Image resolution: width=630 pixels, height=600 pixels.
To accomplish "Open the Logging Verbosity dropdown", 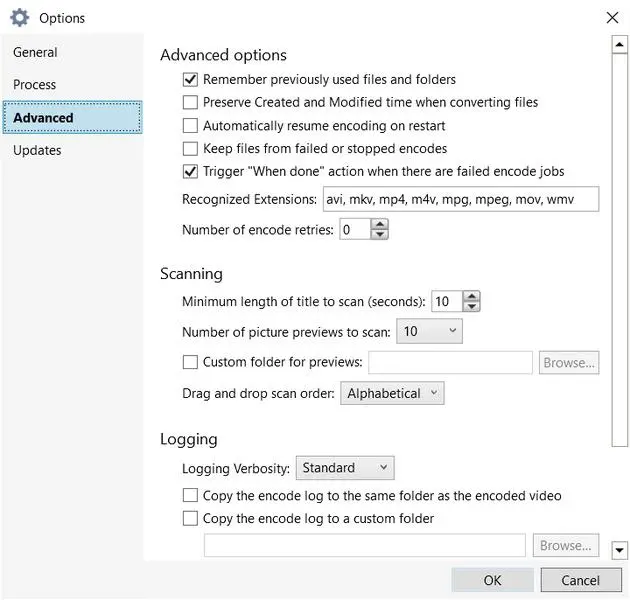I will click(x=345, y=468).
